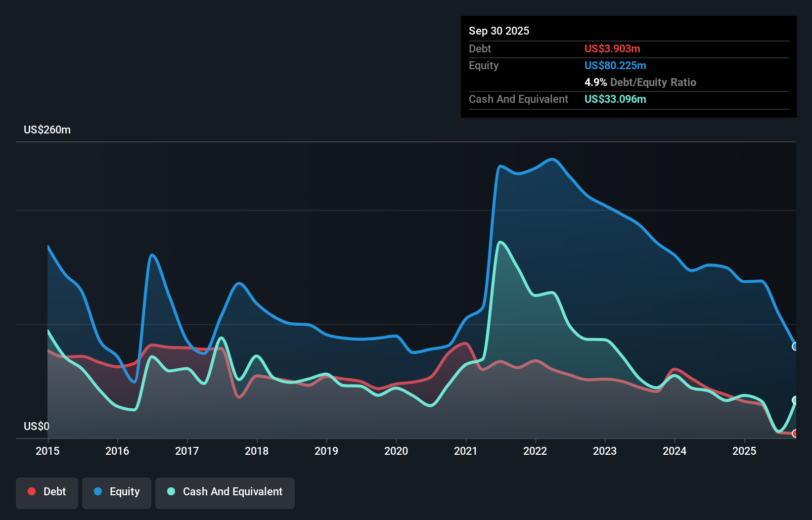Viewport: 812px width, 520px height.
Task: Open details for the Debt/Equity Ratio row
Action: click(x=641, y=82)
